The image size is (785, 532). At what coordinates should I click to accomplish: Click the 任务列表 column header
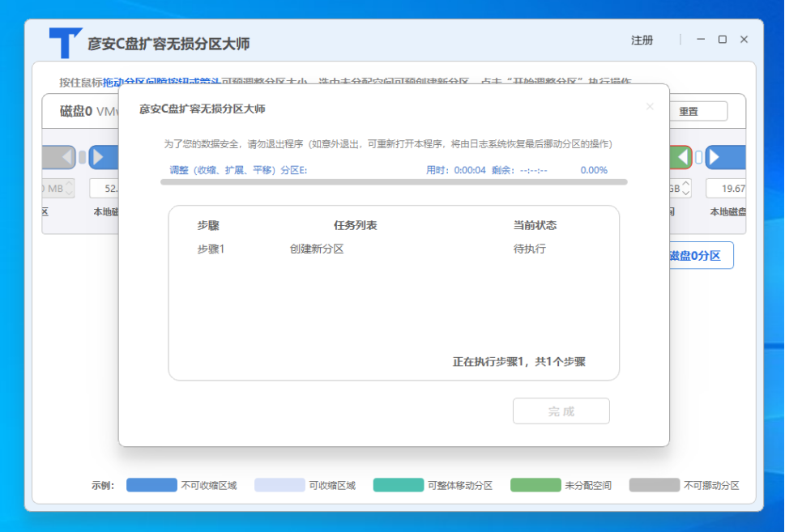[356, 226]
